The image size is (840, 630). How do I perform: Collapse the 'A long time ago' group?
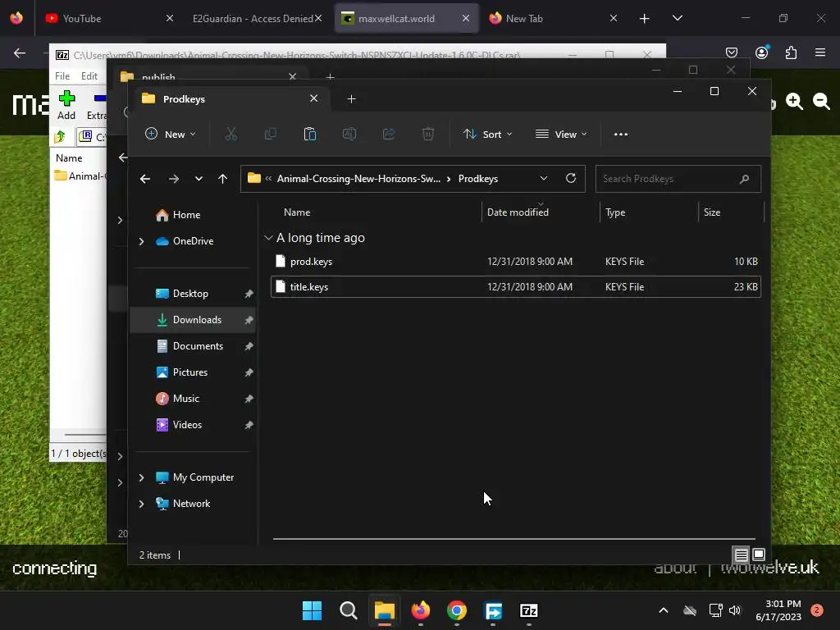tap(268, 237)
